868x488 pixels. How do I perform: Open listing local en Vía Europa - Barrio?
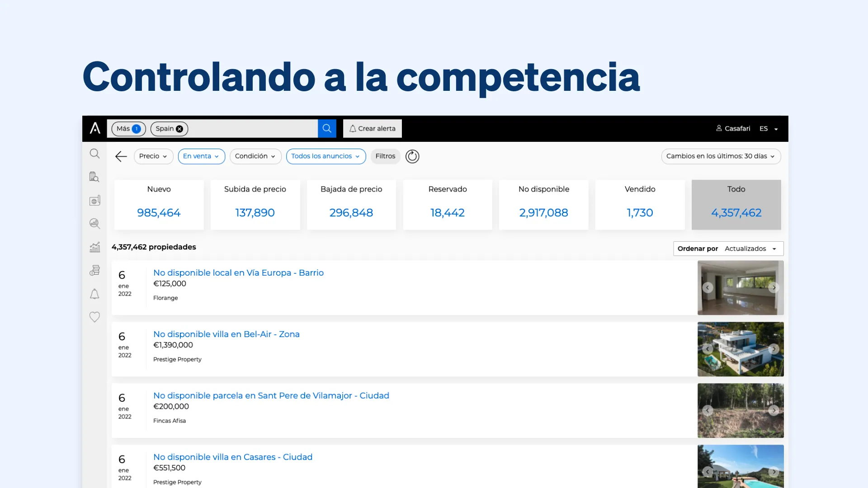[x=238, y=273]
